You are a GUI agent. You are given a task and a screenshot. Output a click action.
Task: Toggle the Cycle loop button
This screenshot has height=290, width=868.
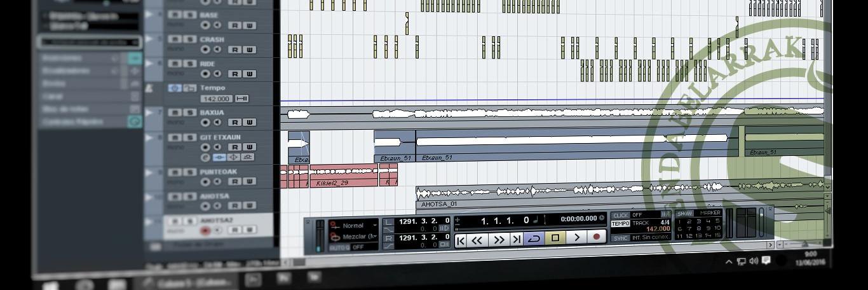[x=534, y=238]
